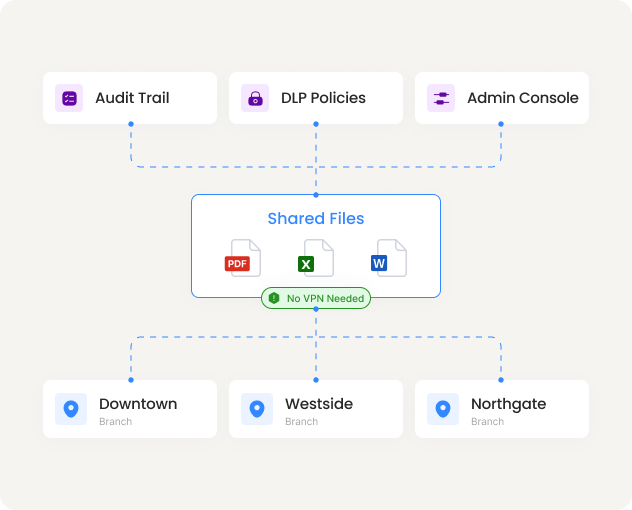The width and height of the screenshot is (632, 510).
Task: Click the Downtown location pin icon
Action: point(70,409)
